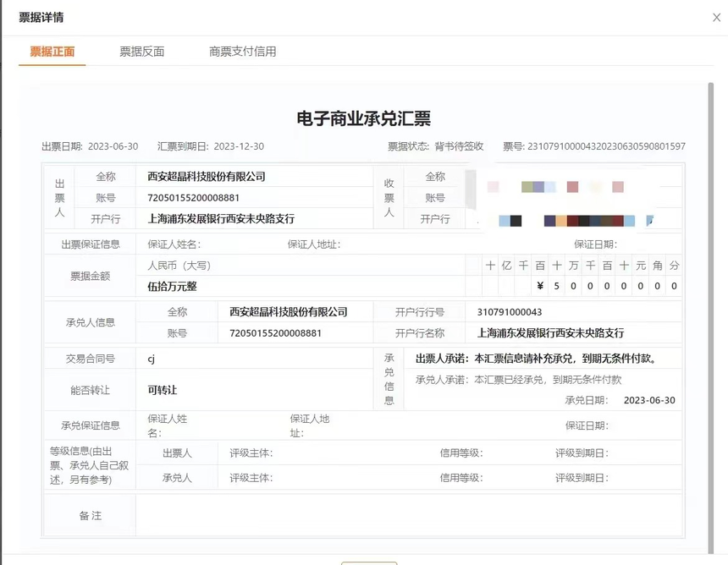Select bank code 310791000043
Viewport: 728px width, 565px height.
coord(510,312)
